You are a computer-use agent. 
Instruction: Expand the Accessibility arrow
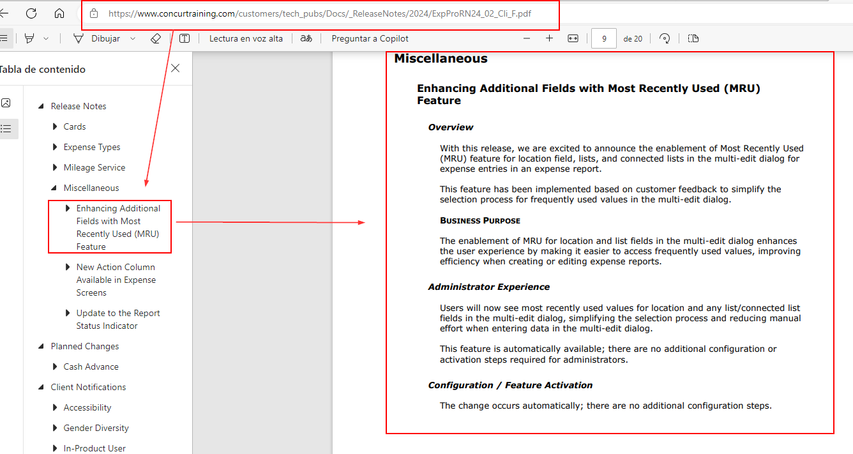54,408
